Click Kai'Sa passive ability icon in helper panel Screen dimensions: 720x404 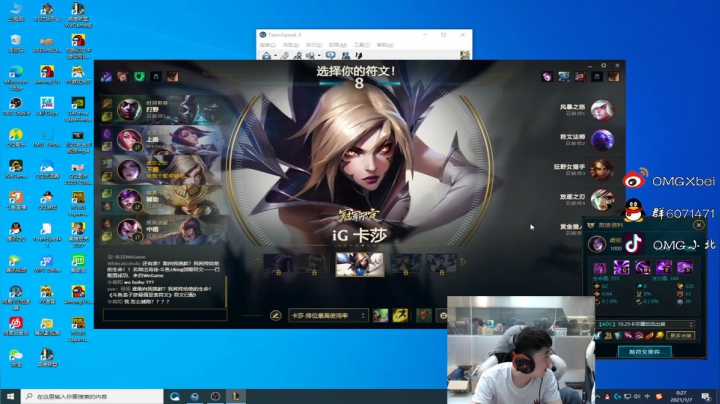pyautogui.click(x=600, y=268)
